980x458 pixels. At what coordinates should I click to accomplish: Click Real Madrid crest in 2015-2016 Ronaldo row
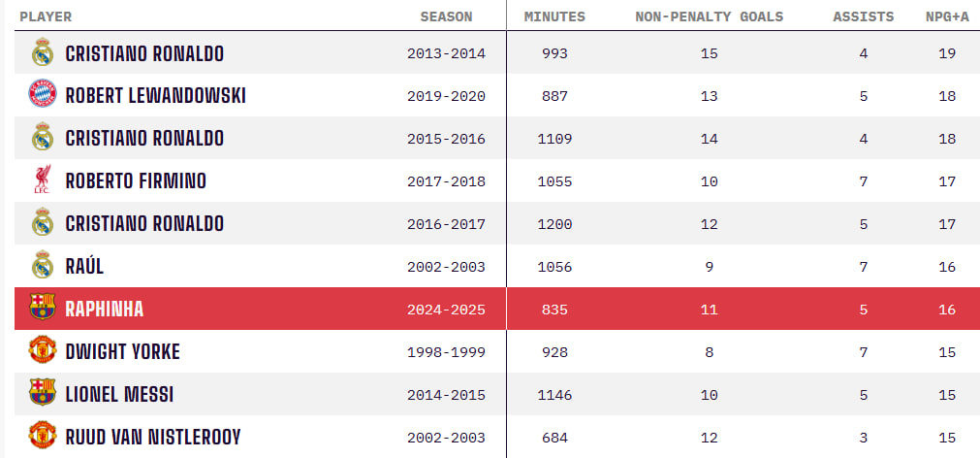pos(43,138)
